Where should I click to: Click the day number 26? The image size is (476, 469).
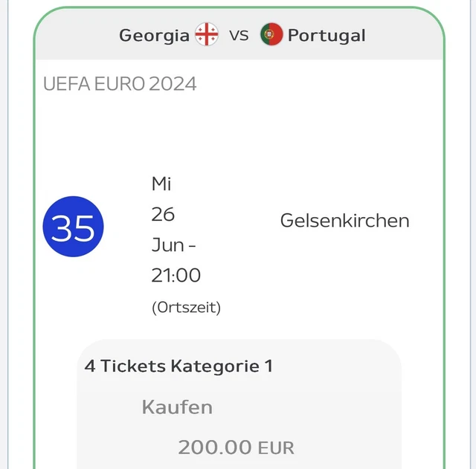(x=163, y=214)
